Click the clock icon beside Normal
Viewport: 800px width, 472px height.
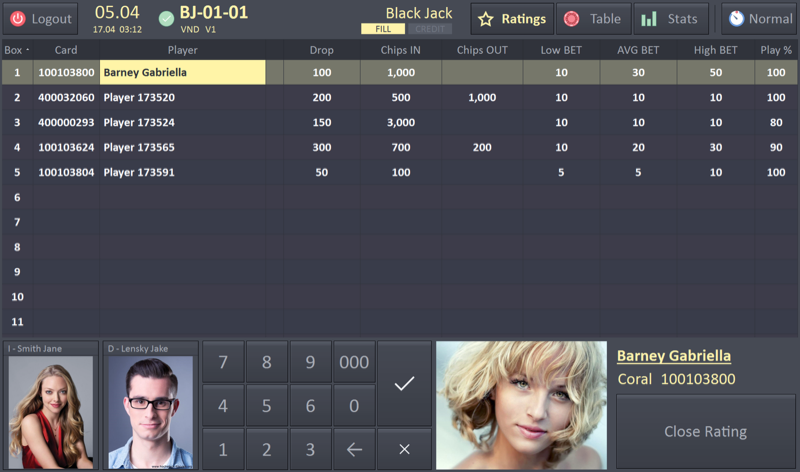[x=735, y=19]
